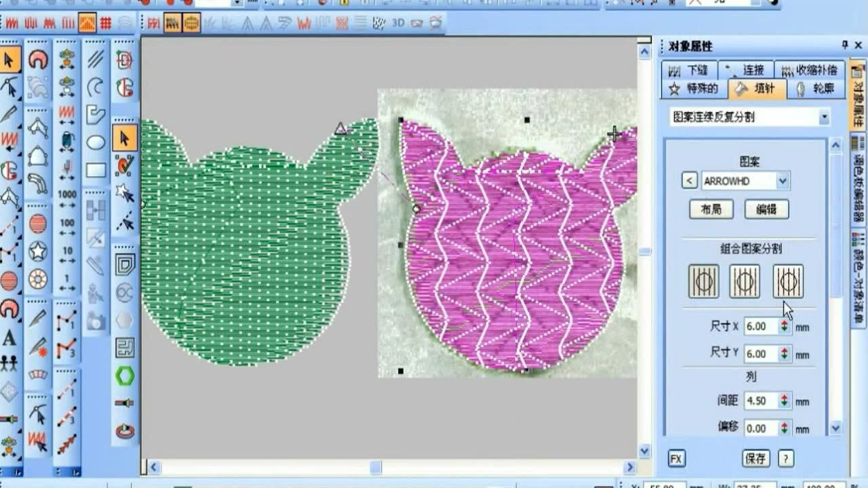Open the ARROWHD pattern dropdown
868x488 pixels.
783,181
